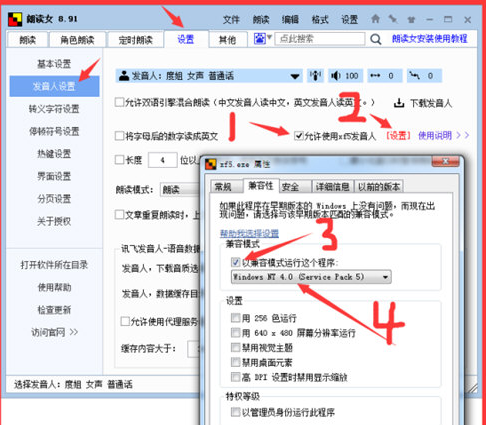Click 访问官网 link in sidebar
Viewport: 487px width, 425px height.
coord(54,332)
